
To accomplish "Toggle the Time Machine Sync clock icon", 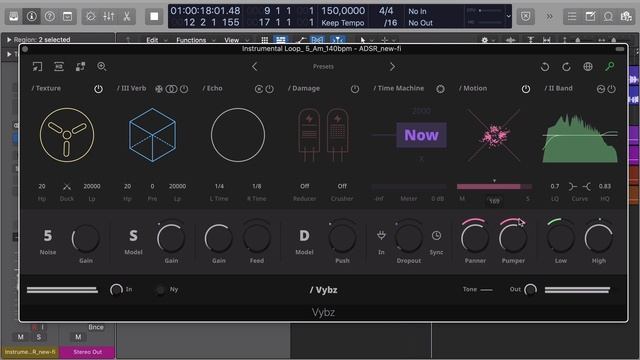I will (436, 236).
